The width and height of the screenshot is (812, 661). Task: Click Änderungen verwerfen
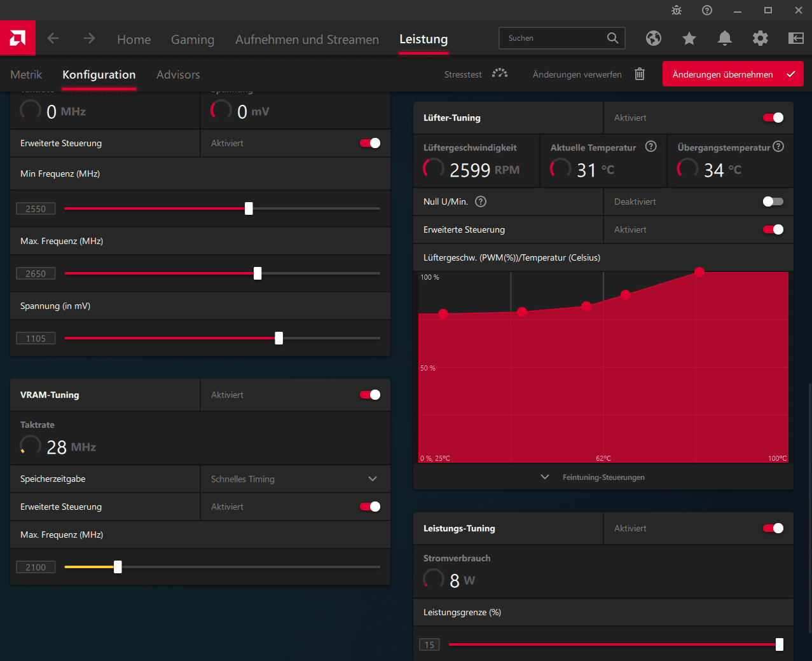pos(577,74)
